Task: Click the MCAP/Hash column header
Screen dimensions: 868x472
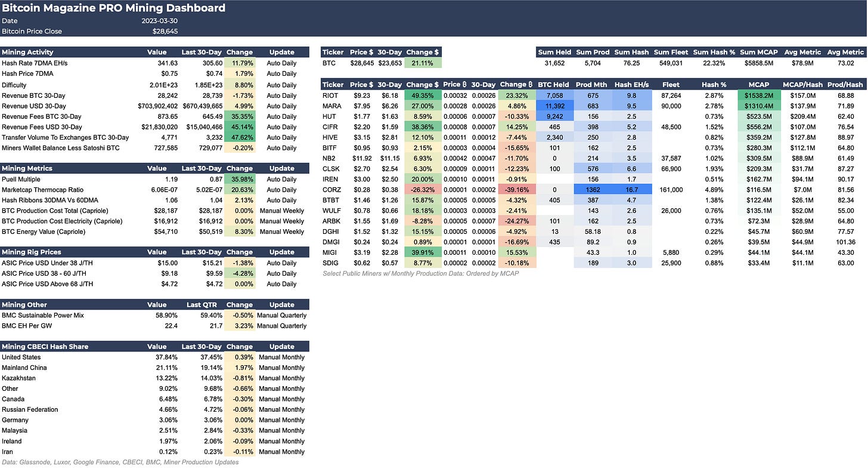Action: (x=802, y=85)
